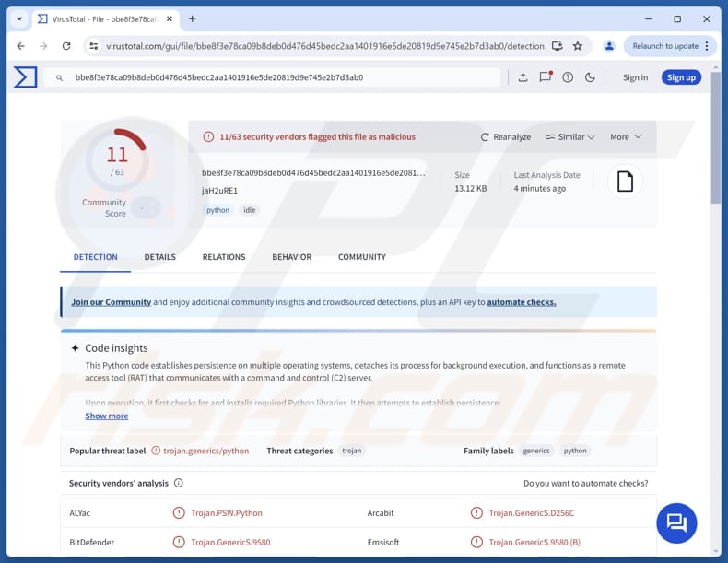The image size is (728, 563).
Task: Open the tab search dropdown arrow
Action: (19, 19)
